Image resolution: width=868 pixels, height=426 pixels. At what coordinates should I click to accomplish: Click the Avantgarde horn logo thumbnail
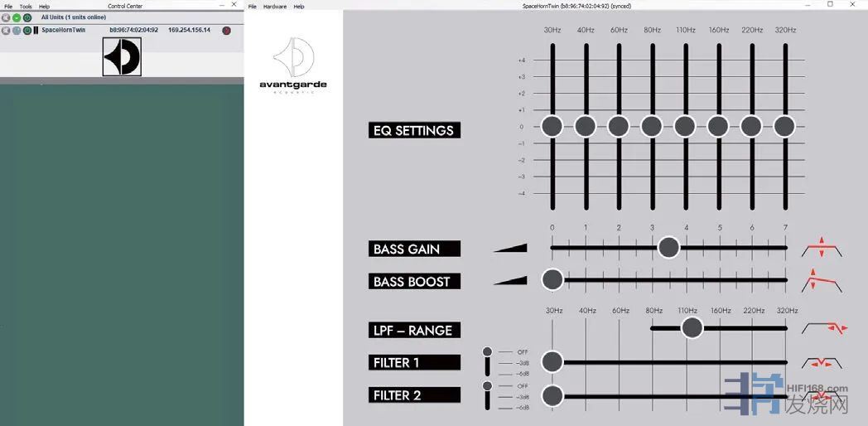(122, 56)
